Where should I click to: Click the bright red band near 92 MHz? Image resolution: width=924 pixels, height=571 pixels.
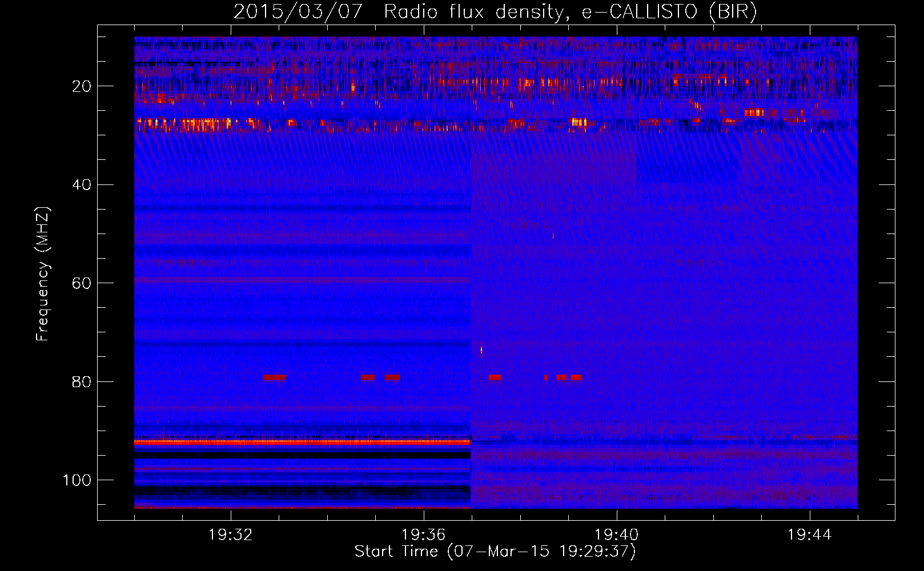coord(302,442)
